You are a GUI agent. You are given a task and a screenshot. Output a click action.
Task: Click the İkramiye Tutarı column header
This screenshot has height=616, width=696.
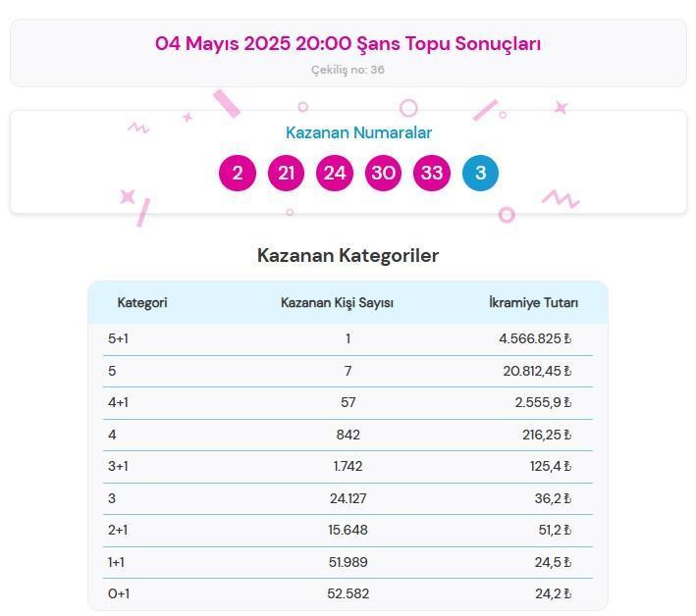pos(533,302)
